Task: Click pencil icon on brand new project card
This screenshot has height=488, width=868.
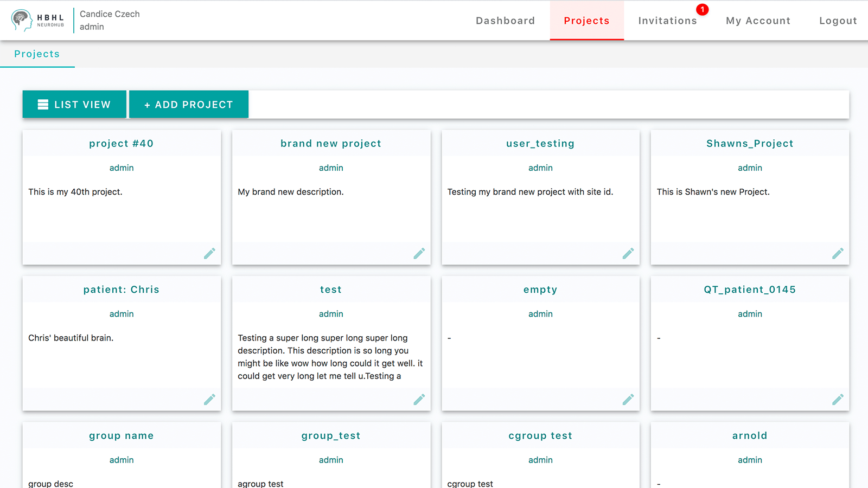Action: click(x=419, y=253)
